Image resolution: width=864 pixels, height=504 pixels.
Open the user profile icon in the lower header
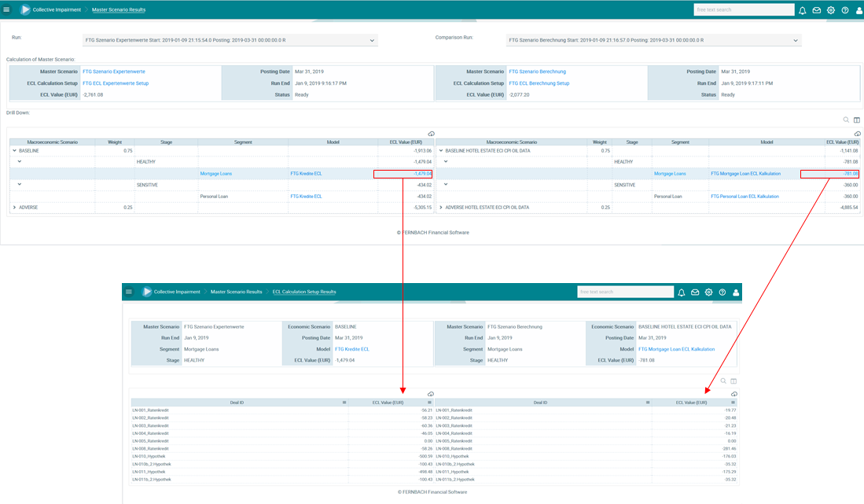pyautogui.click(x=736, y=292)
